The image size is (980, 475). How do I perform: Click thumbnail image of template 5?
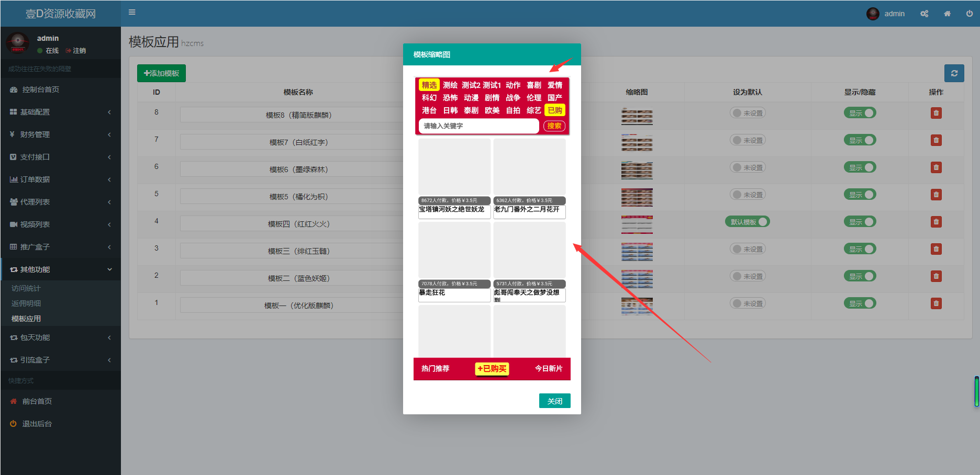click(x=637, y=197)
